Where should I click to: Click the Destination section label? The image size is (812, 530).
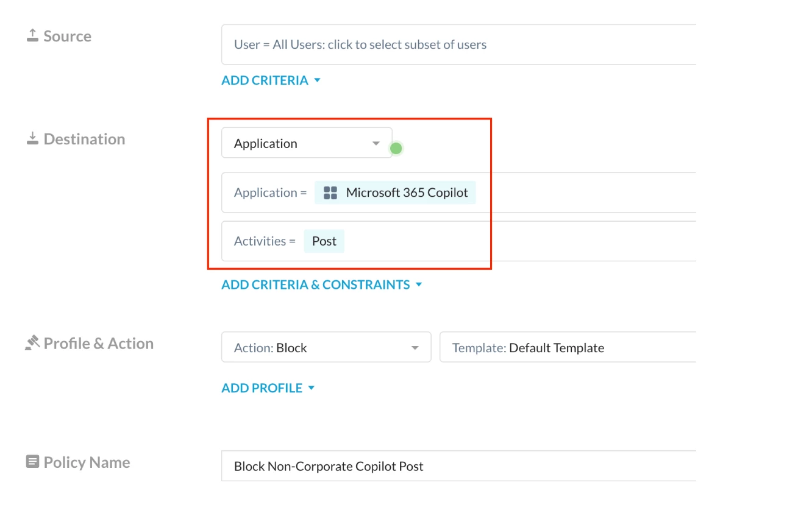(x=84, y=139)
